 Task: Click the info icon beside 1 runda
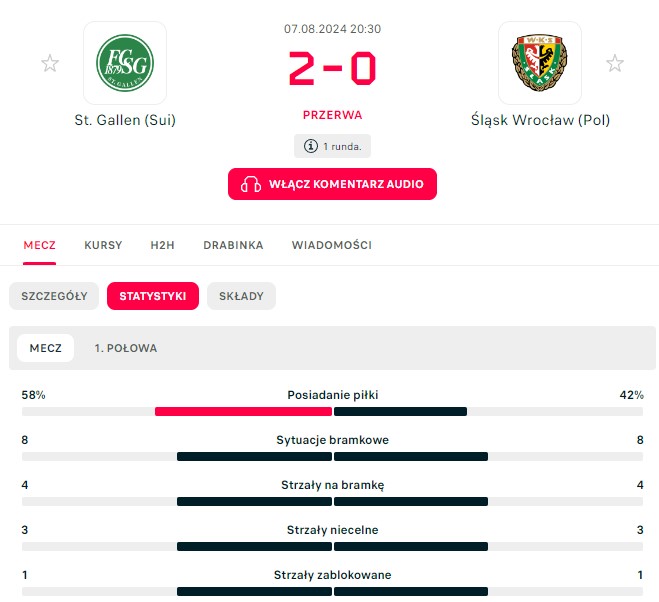pos(311,146)
